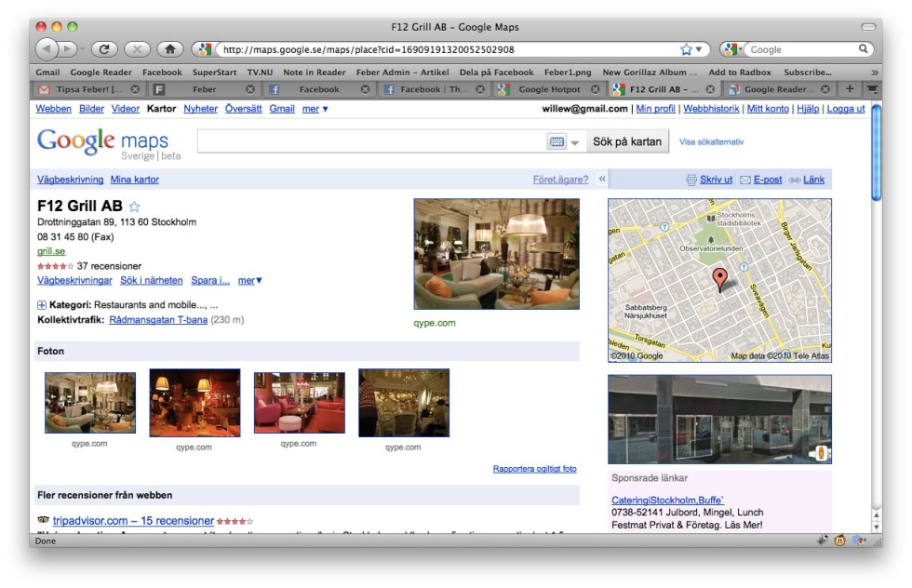Close the Google Hotpot tab
This screenshot has width=912, height=588.
click(595, 89)
